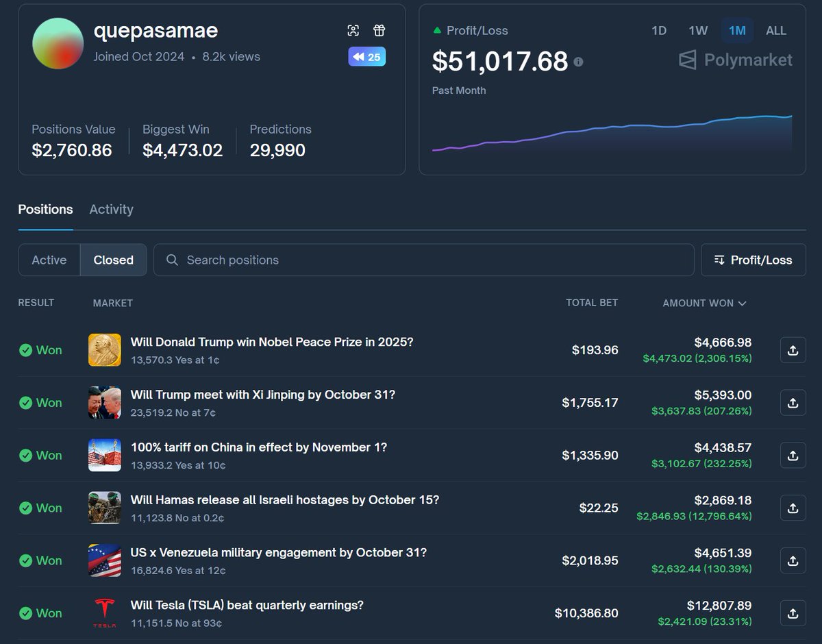Show Active positions

49,260
